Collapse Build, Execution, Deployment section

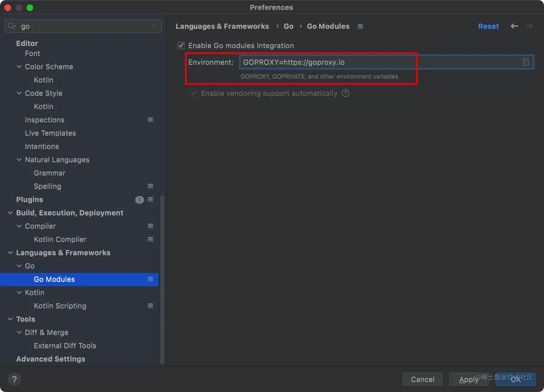pos(10,213)
